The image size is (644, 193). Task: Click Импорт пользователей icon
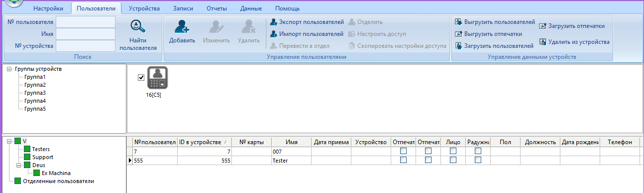(x=273, y=34)
